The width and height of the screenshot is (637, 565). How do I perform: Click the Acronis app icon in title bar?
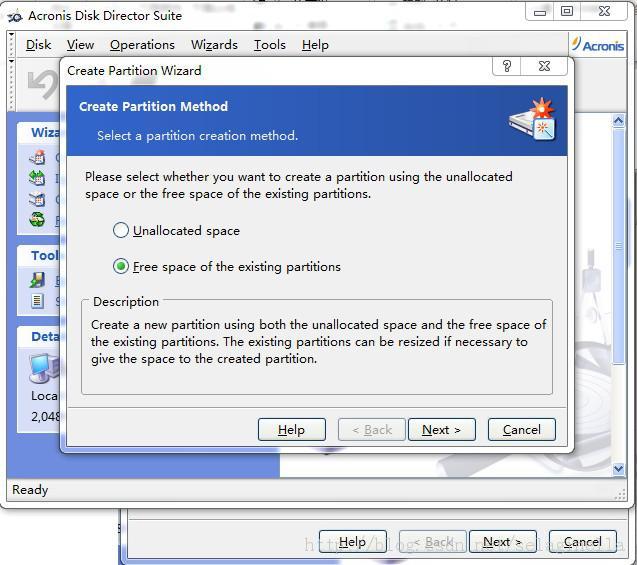15,16
